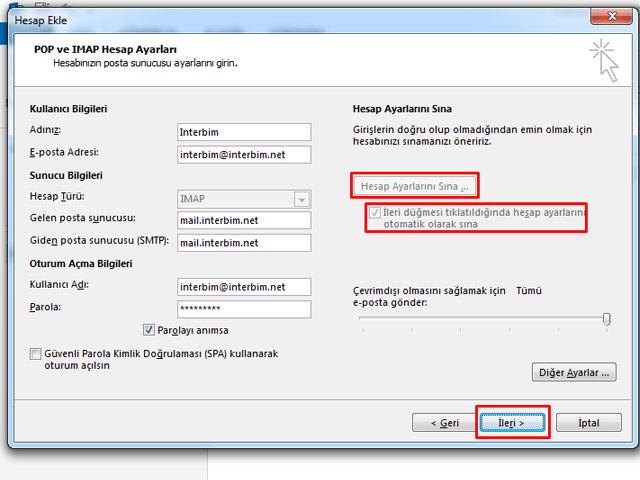Toggle the Parolayı anımsa checkbox
The image size is (640, 480).
pos(149,329)
